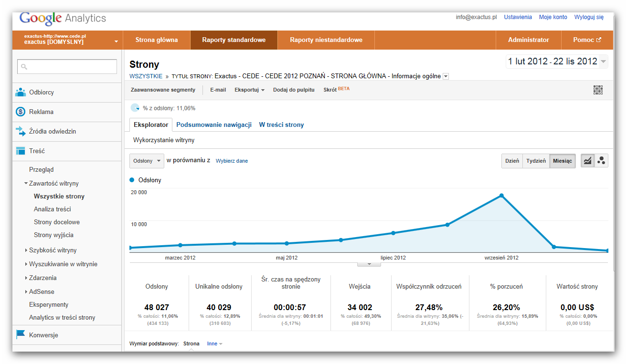Click the Ustawienia link
This screenshot has width=627, height=364.
518,17
